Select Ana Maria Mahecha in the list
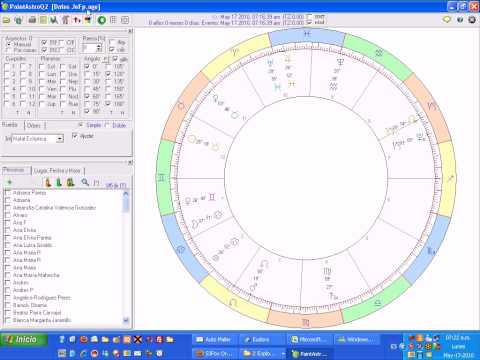Screen dimensions: 480x360 [36, 275]
